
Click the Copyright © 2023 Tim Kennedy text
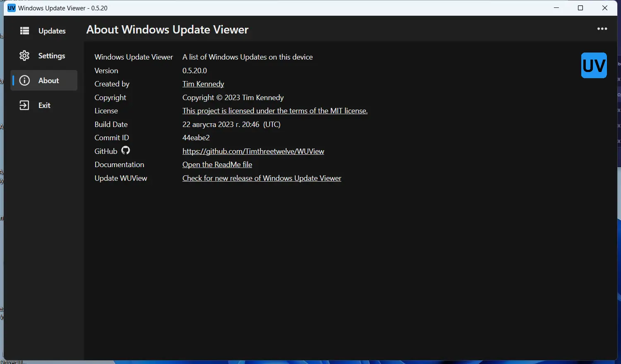click(x=233, y=98)
